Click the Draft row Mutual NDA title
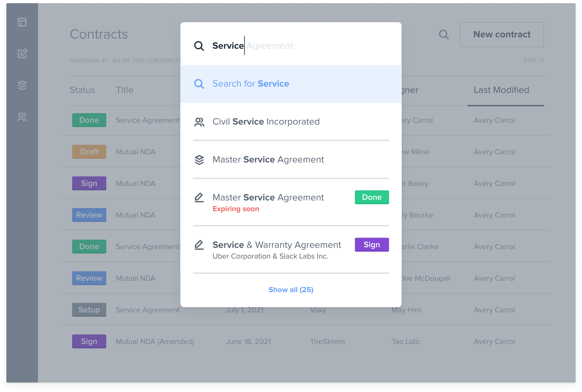 point(136,152)
